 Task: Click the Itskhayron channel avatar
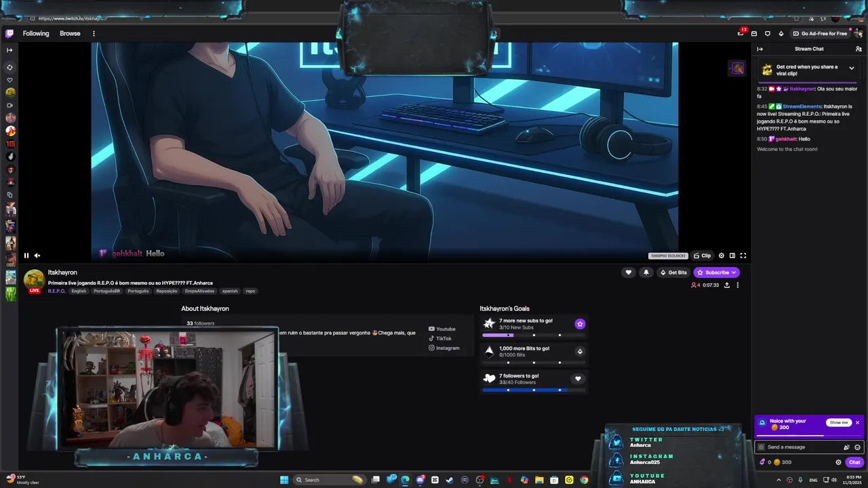coord(34,279)
